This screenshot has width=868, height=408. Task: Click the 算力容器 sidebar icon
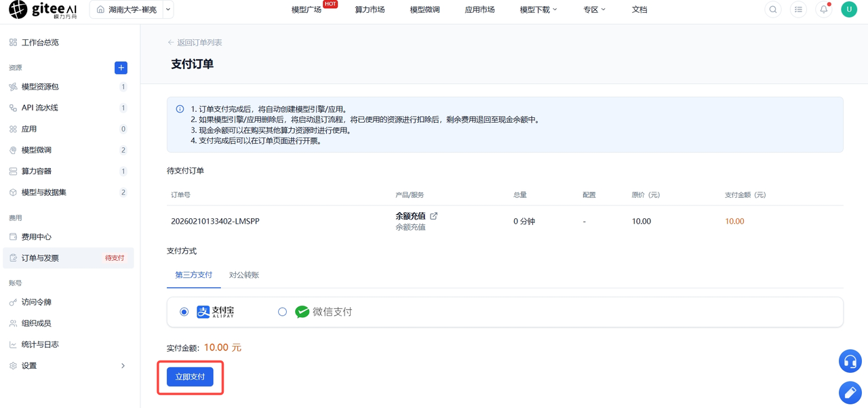pyautogui.click(x=13, y=171)
